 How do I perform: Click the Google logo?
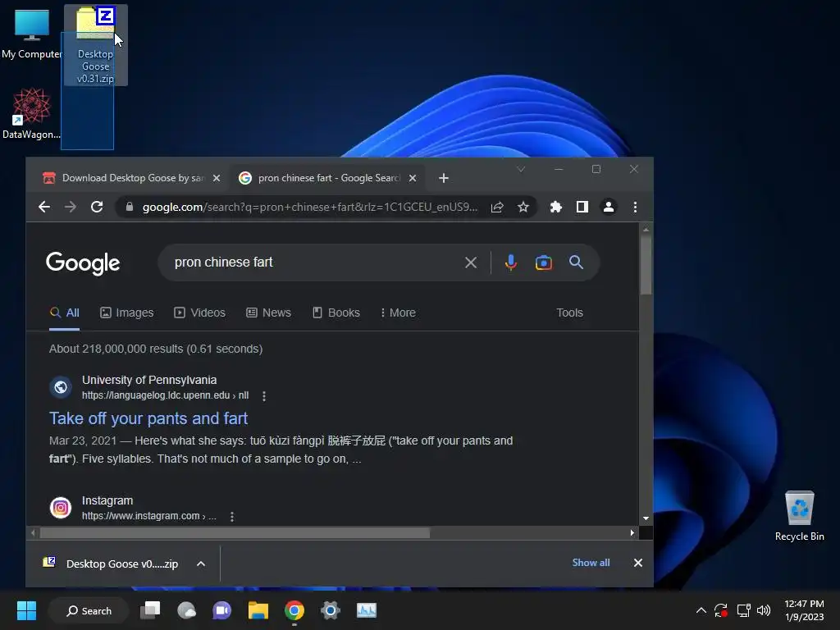(83, 263)
